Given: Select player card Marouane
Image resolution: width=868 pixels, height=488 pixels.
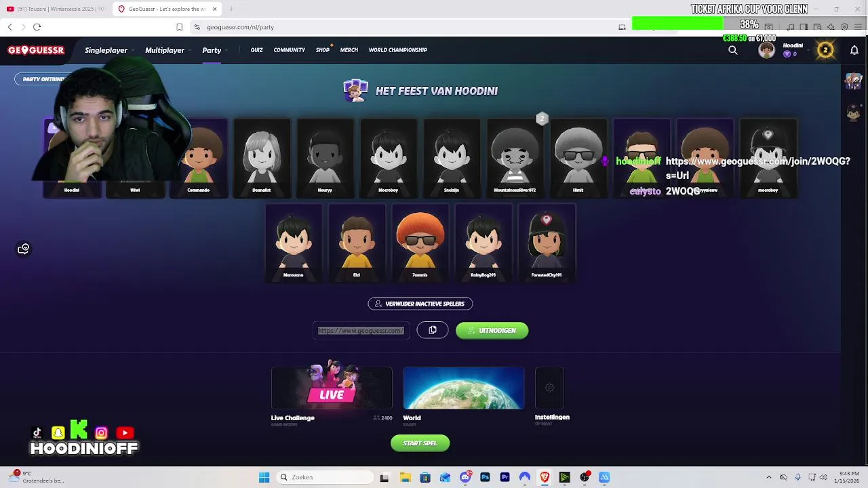Looking at the screenshot, I should [x=294, y=243].
